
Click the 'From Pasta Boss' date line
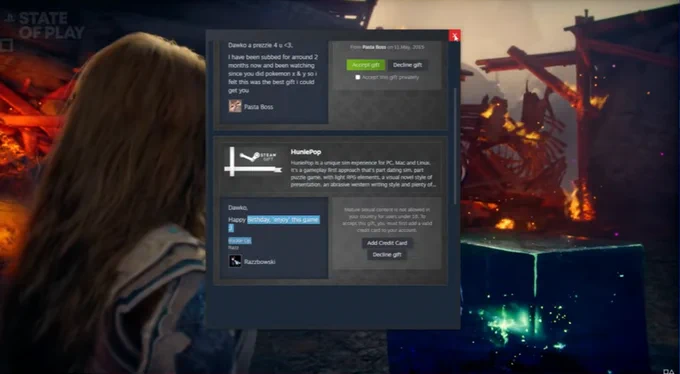[387, 47]
